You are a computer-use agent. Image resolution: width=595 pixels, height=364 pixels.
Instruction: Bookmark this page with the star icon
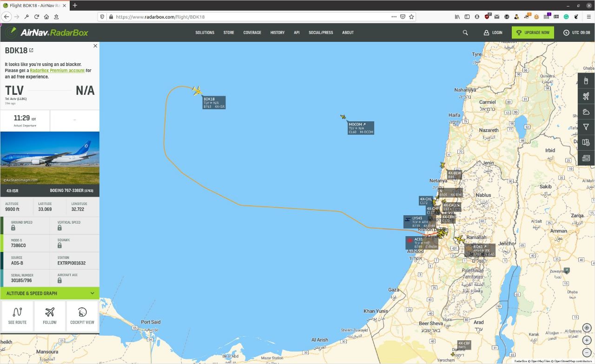[x=411, y=17]
